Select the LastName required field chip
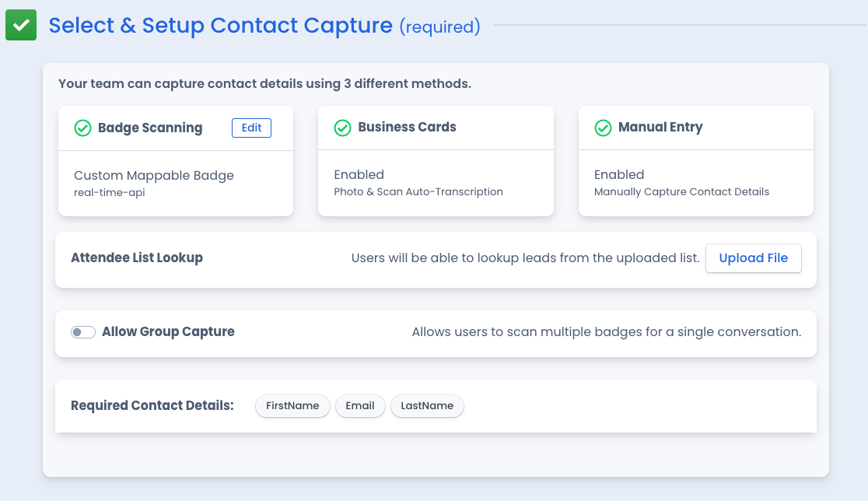The height and width of the screenshot is (501, 868). pos(427,406)
